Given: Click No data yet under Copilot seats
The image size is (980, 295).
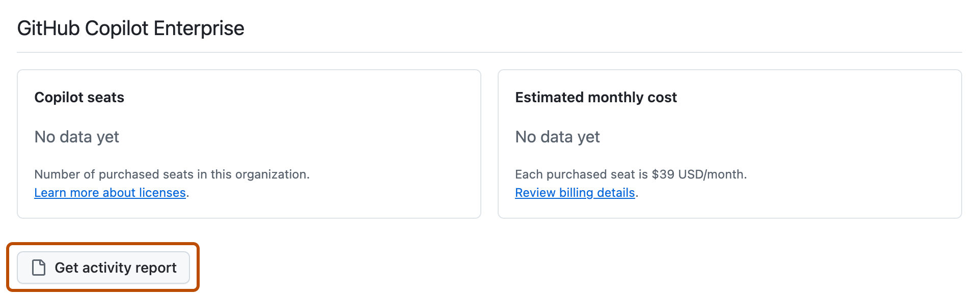Looking at the screenshot, I should pyautogui.click(x=77, y=137).
